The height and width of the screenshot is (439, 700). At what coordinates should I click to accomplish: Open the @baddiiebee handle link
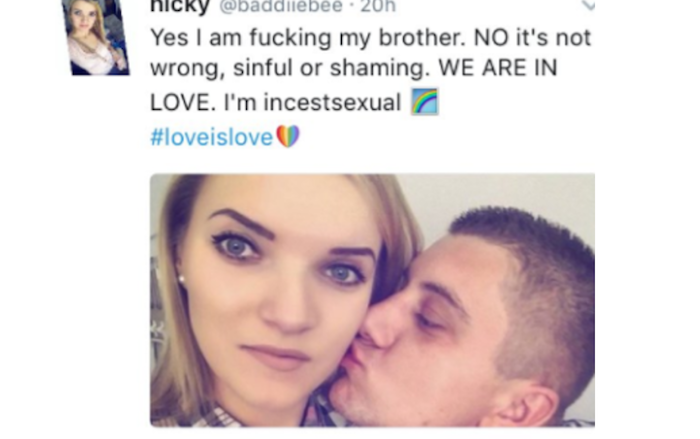pyautogui.click(x=281, y=6)
